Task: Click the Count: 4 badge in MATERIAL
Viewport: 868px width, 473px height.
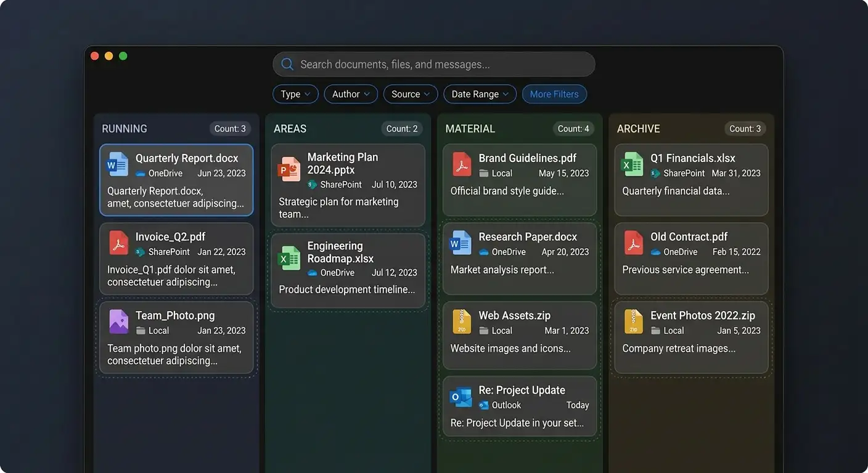Action: tap(573, 129)
